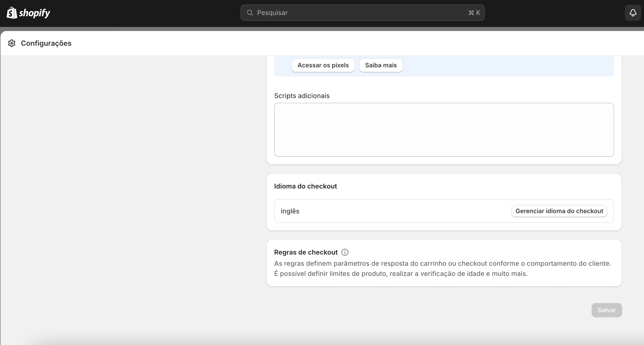This screenshot has height=345, width=644.
Task: Click the inglês language text
Action: tap(290, 211)
